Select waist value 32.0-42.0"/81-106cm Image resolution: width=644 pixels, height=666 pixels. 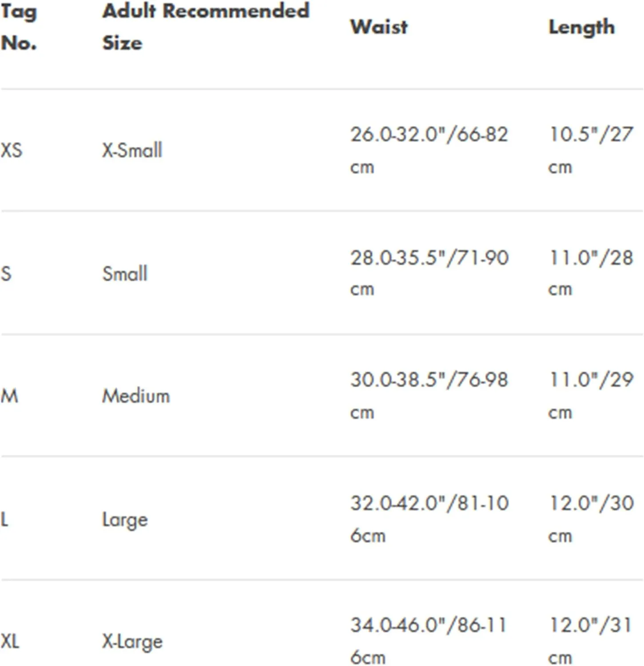pos(429,519)
